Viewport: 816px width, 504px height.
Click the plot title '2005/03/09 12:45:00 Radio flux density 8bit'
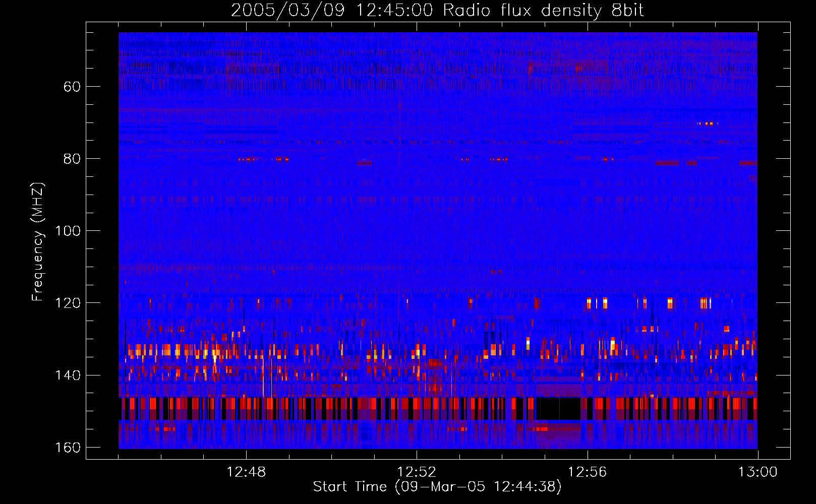(437, 11)
